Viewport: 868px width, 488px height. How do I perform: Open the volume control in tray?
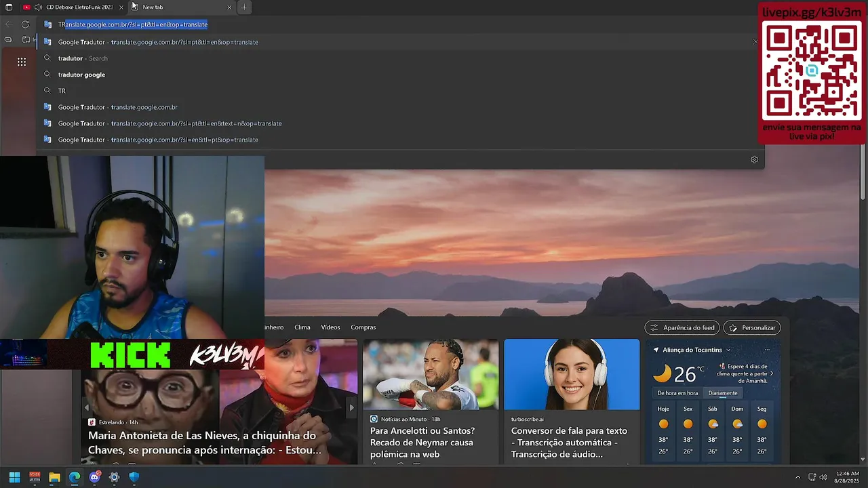(x=823, y=477)
